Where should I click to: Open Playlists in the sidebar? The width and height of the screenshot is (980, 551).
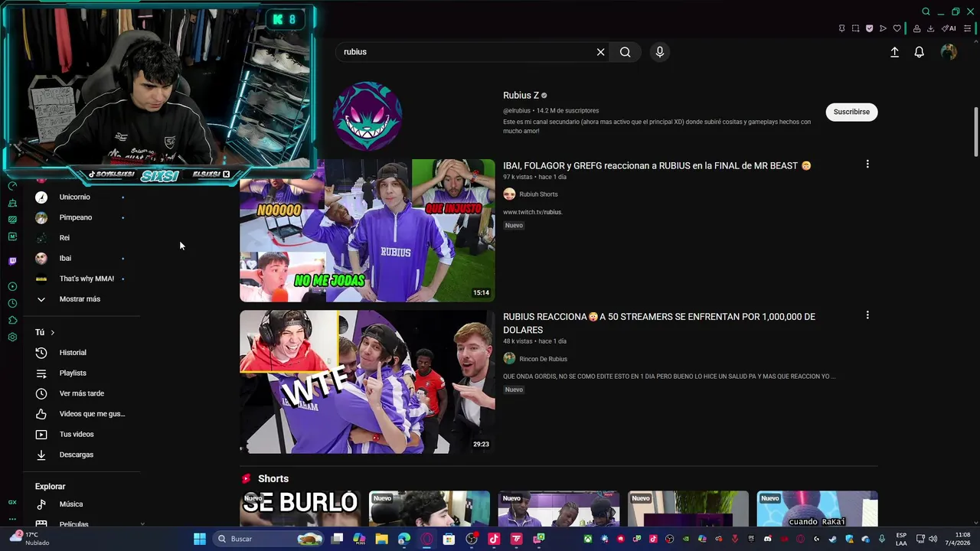pyautogui.click(x=81, y=373)
